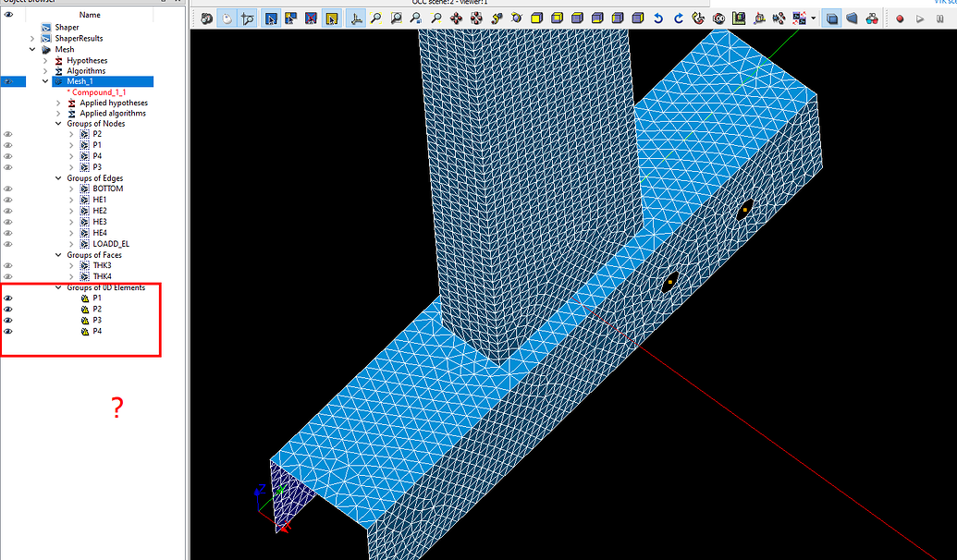
Task: Toggle visibility of node group P2
Action: coord(8,134)
